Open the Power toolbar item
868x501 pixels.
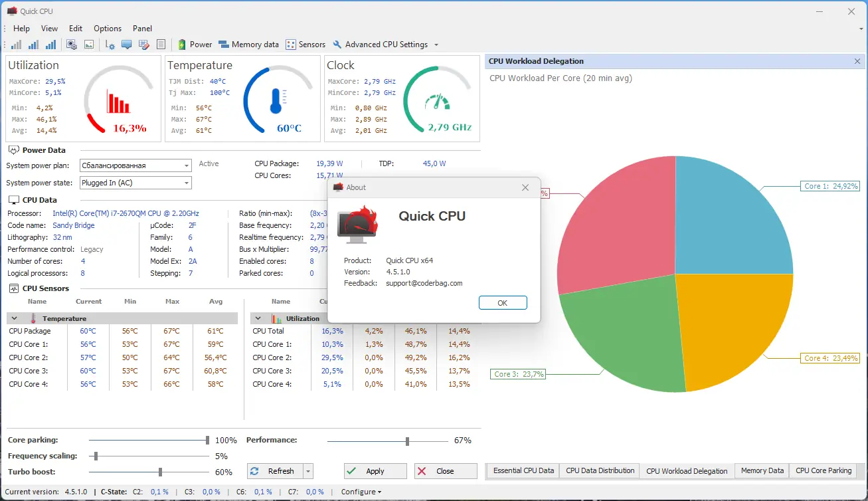pos(195,45)
